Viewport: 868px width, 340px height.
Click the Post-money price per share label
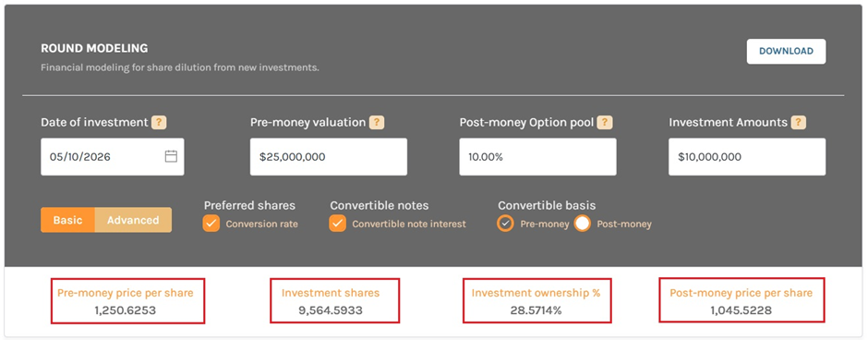coord(741,293)
